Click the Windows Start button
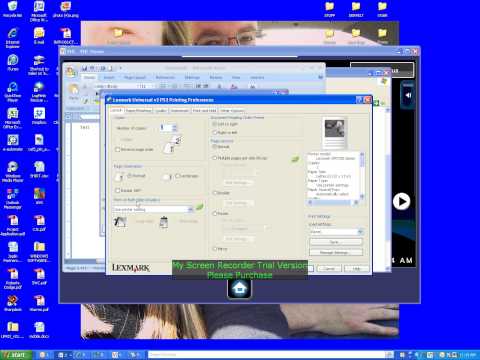This screenshot has height=360, width=480. pyautogui.click(x=15, y=355)
